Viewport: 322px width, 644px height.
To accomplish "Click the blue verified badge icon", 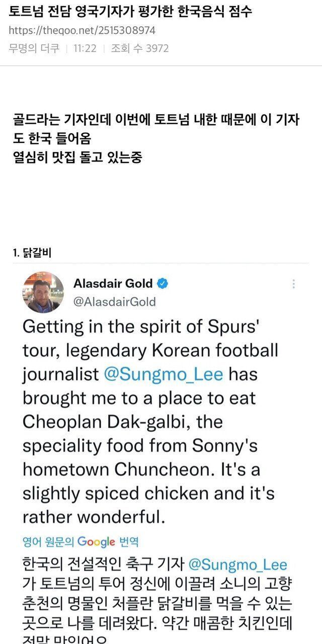I will click(x=163, y=283).
